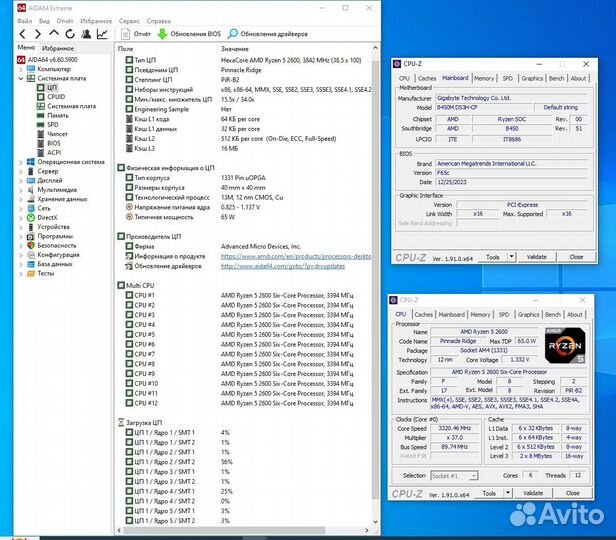Open Обновления драйверов in the toolbar
Viewport: 616px width, 540px height.
click(x=268, y=34)
